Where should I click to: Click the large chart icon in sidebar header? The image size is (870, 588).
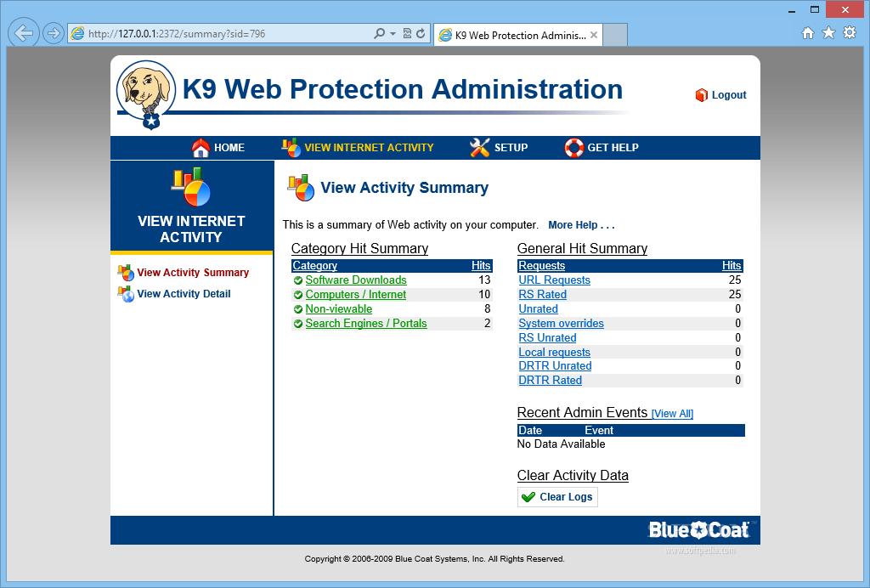tap(191, 186)
